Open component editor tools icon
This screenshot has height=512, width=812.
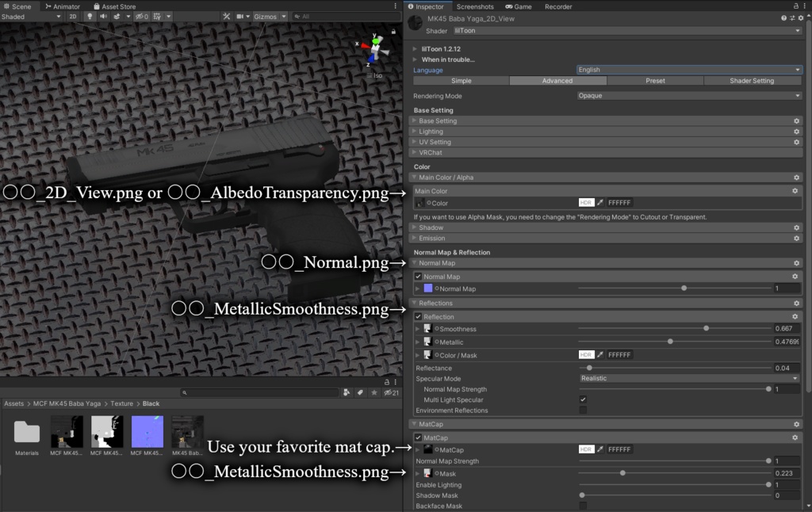[x=226, y=17]
